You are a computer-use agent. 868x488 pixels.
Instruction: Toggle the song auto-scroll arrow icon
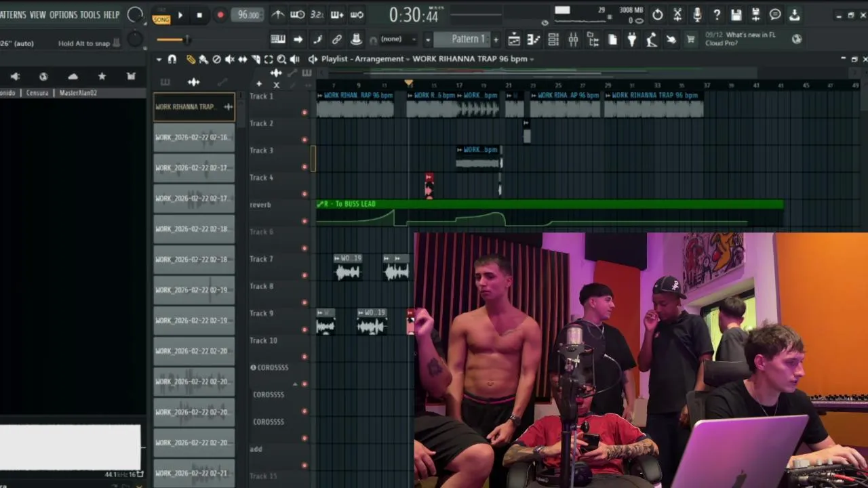coord(298,39)
